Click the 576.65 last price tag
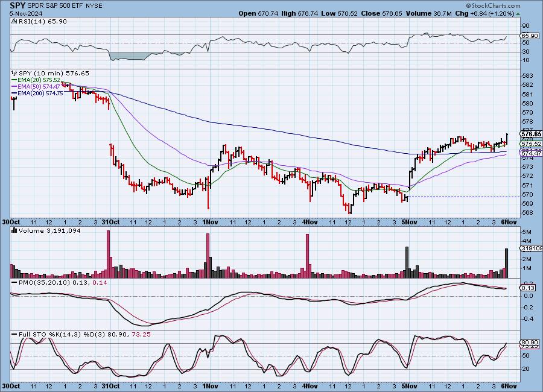Viewport: 543px width, 392px height. [531, 134]
